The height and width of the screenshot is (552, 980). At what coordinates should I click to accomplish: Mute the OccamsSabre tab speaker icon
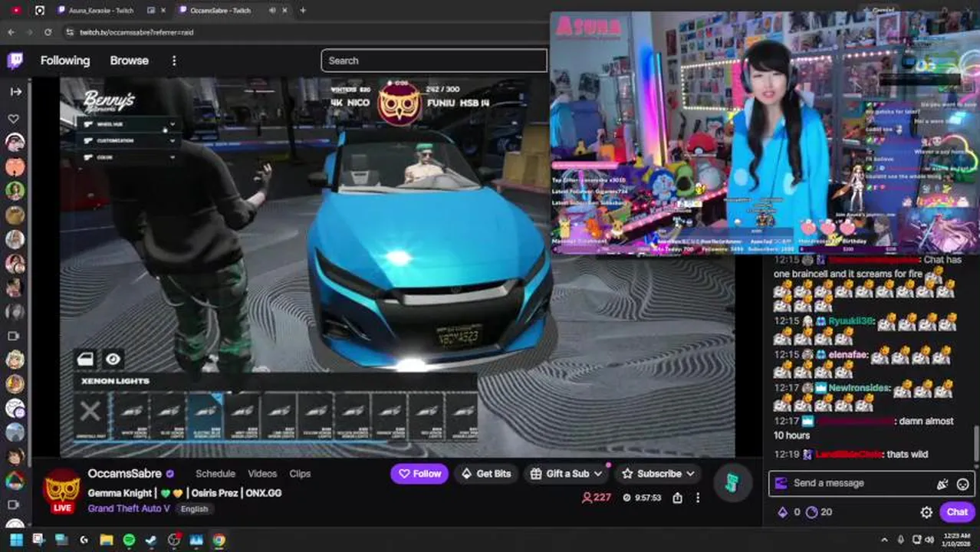272,10
